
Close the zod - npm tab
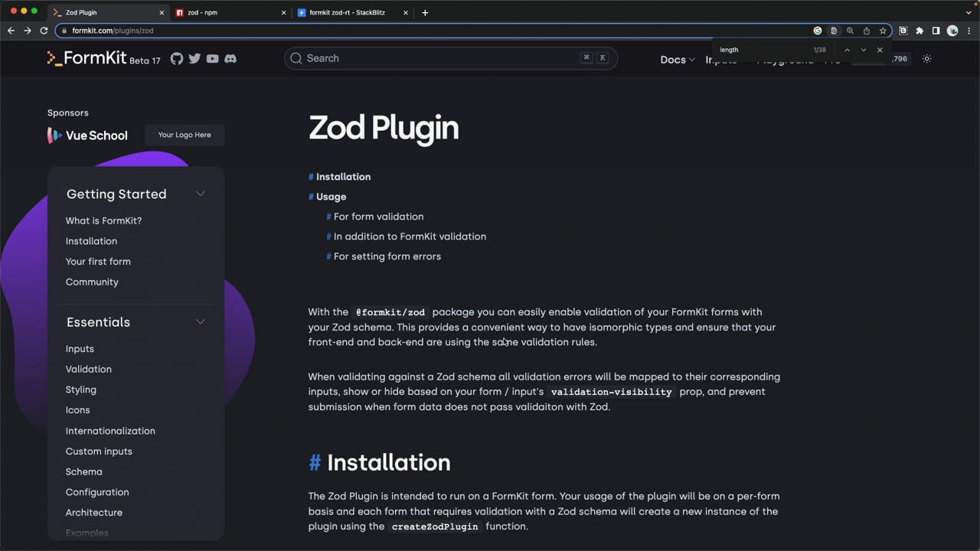[283, 12]
